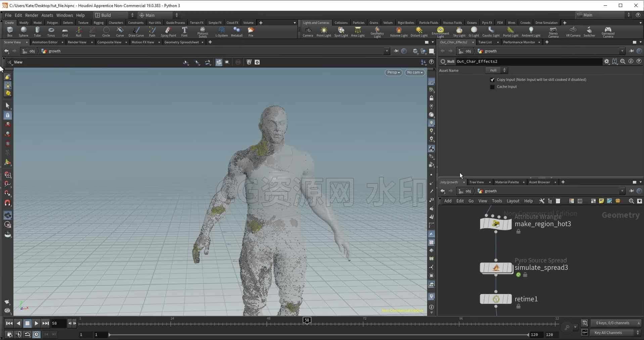The width and height of the screenshot is (644, 340).
Task: Click Add in the network editor
Action: coord(448,201)
